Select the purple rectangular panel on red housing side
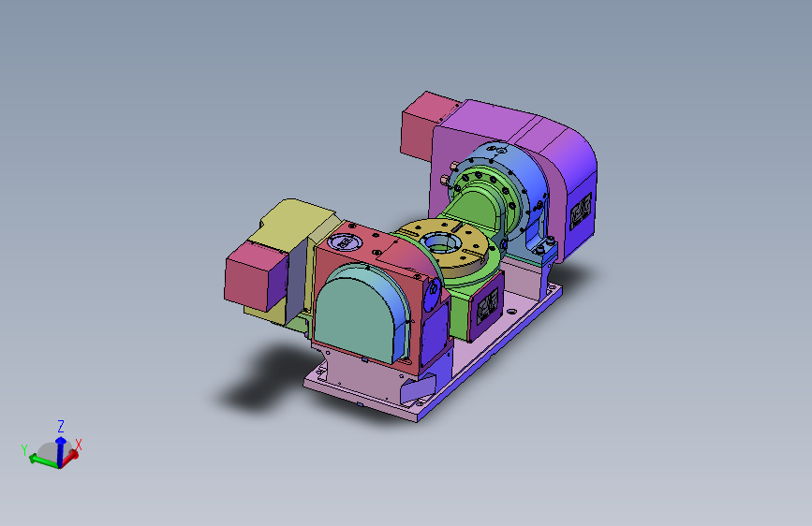Screen dimensions: 812x526 tap(435, 334)
